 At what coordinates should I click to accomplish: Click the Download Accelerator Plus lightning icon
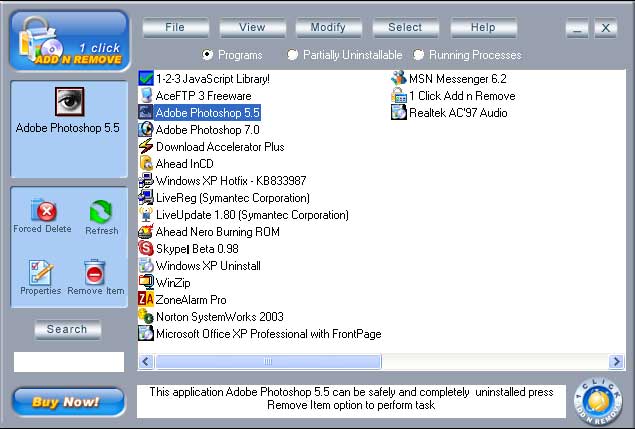(146, 146)
